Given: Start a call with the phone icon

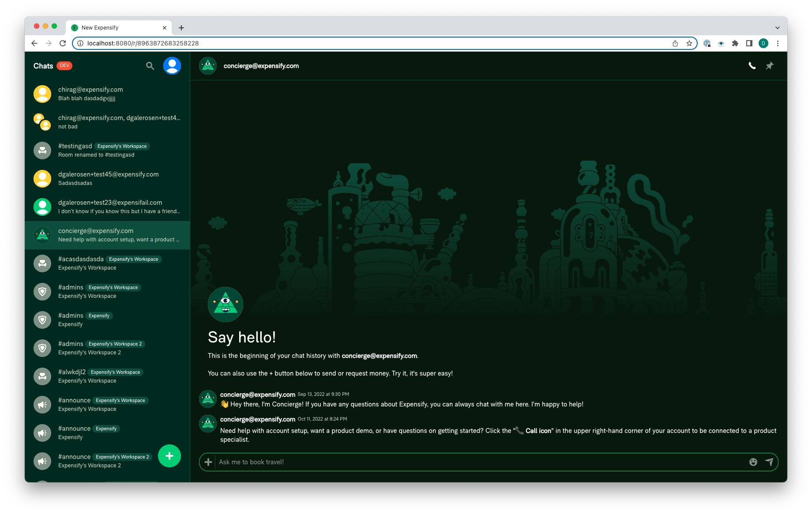Looking at the screenshot, I should (752, 66).
